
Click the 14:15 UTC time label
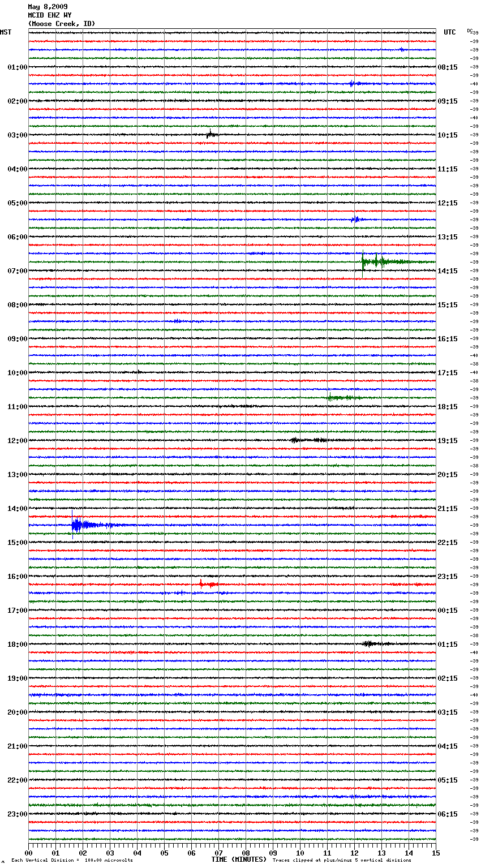click(x=448, y=271)
